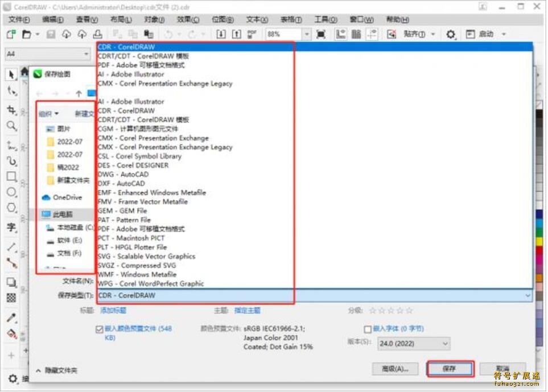
Task: Select the Shape tool in toolbox
Action: (12, 91)
